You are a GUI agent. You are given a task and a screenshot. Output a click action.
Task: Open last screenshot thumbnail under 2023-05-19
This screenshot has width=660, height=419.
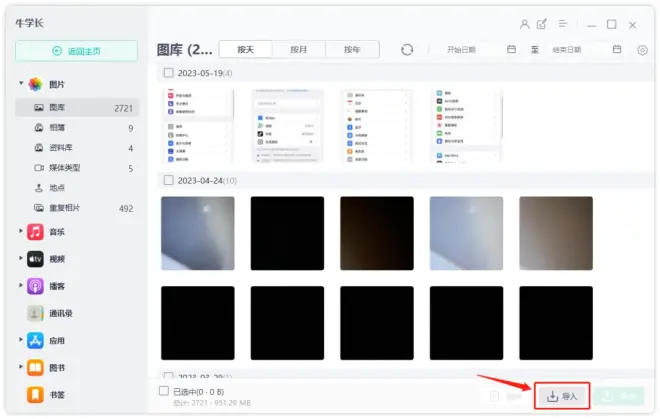point(466,125)
